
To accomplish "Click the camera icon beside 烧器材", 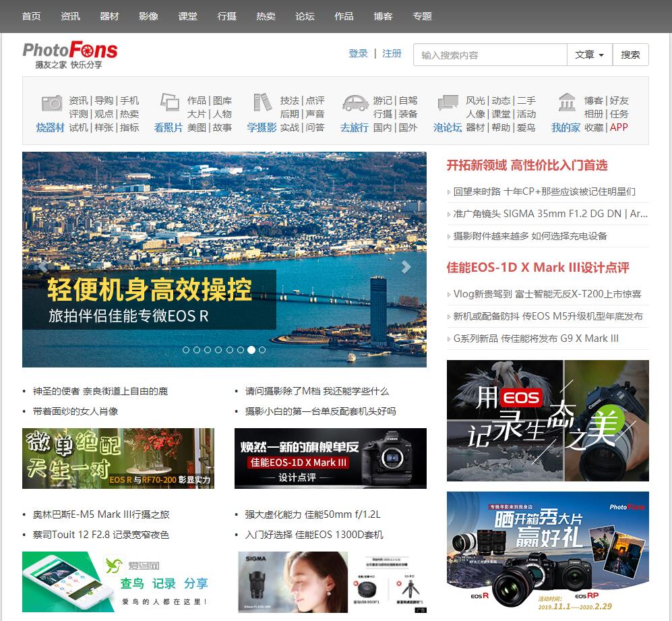I will [52, 103].
